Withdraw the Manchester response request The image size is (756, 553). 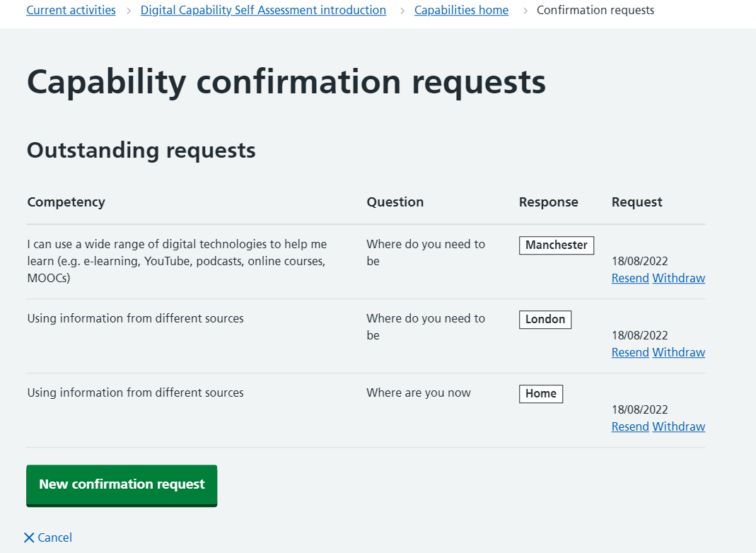point(678,278)
